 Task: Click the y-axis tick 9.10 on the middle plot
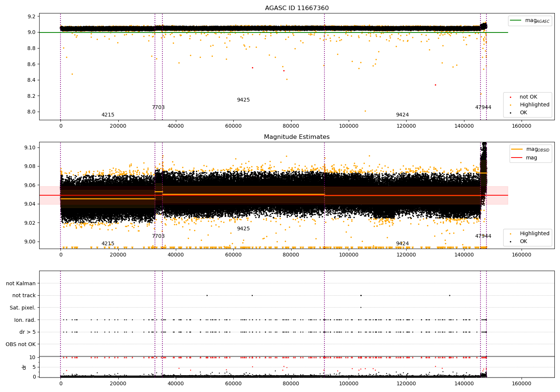[29, 147]
